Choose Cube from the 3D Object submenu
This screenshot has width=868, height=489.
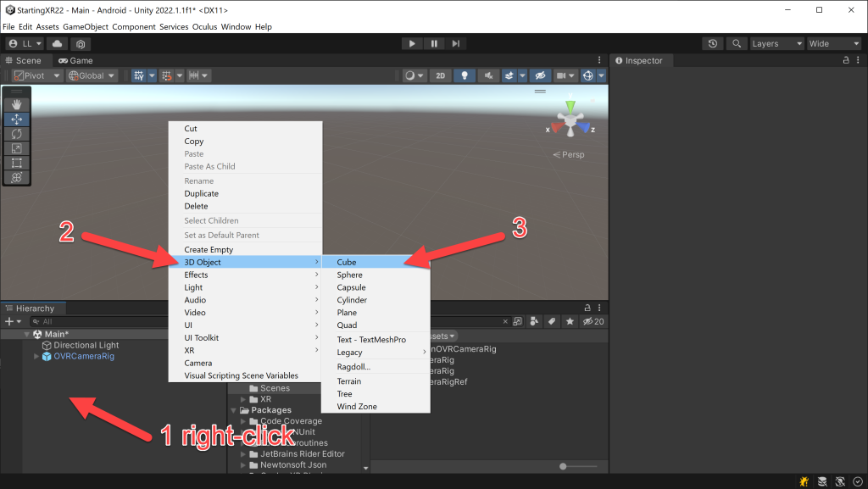[376, 262]
